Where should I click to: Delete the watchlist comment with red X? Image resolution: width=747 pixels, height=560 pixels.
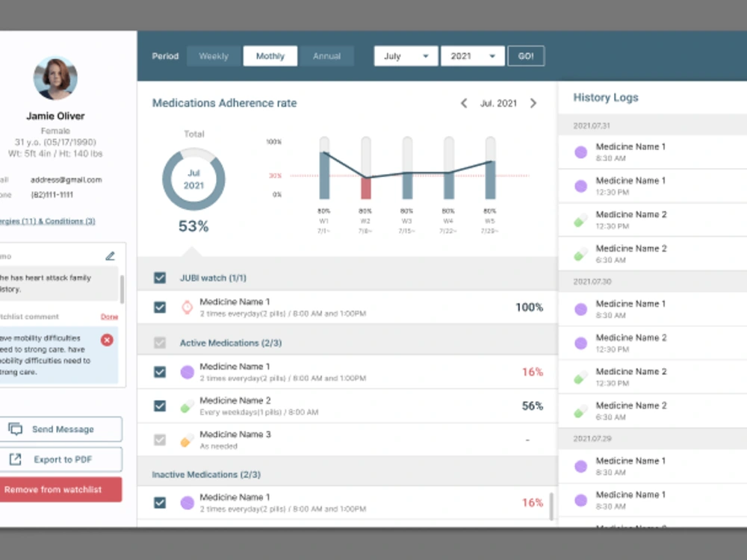click(107, 340)
